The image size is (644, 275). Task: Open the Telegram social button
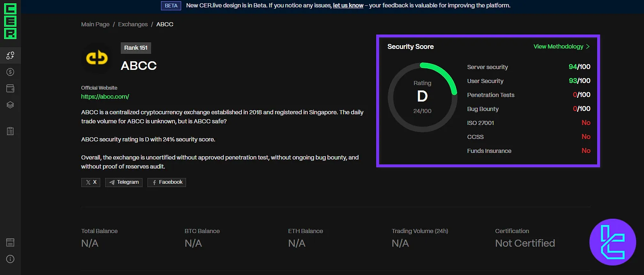coord(124,182)
